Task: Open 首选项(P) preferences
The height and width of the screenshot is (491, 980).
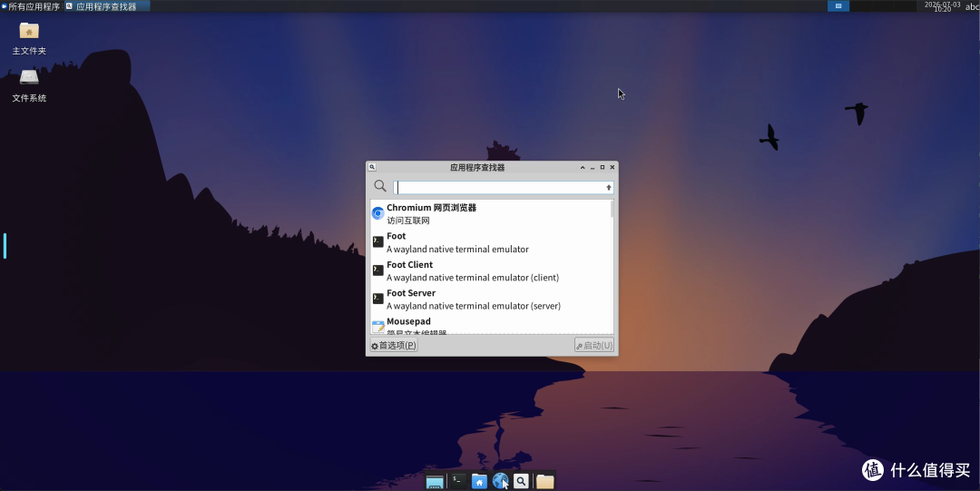Action: 394,345
